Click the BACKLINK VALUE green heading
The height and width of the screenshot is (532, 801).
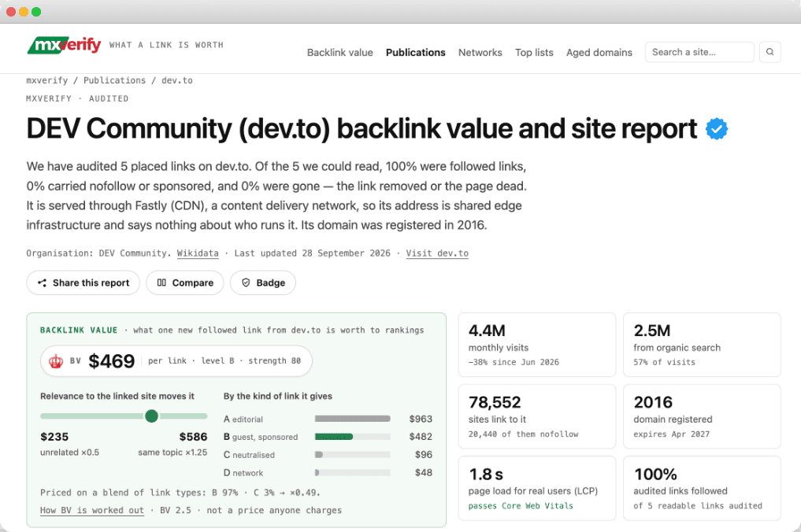click(x=79, y=331)
